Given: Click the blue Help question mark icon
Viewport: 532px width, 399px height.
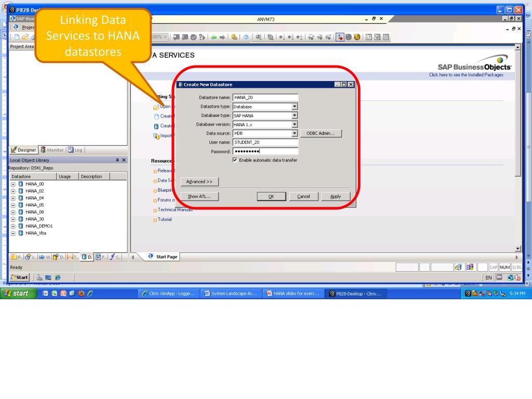Looking at the screenshot, I should [x=246, y=37].
